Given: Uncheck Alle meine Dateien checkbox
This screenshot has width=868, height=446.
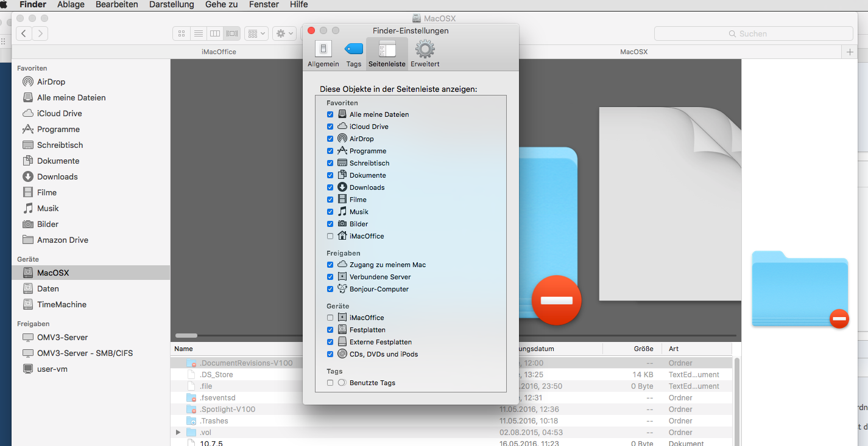Looking at the screenshot, I should click(330, 114).
